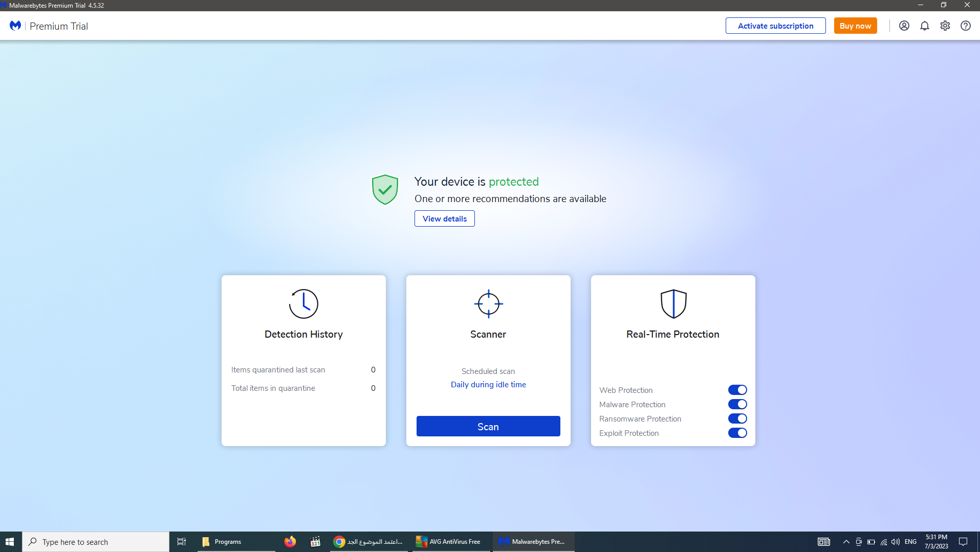980x552 pixels.
Task: Start a scan with the Scan button
Action: pyautogui.click(x=488, y=426)
